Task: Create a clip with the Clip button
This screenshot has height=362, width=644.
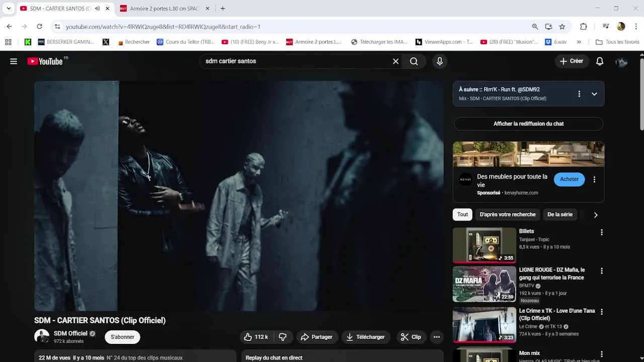Action: 411,337
